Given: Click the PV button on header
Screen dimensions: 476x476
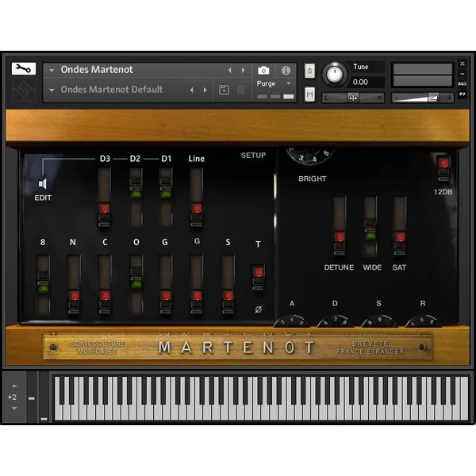Looking at the screenshot, I should coord(463,94).
